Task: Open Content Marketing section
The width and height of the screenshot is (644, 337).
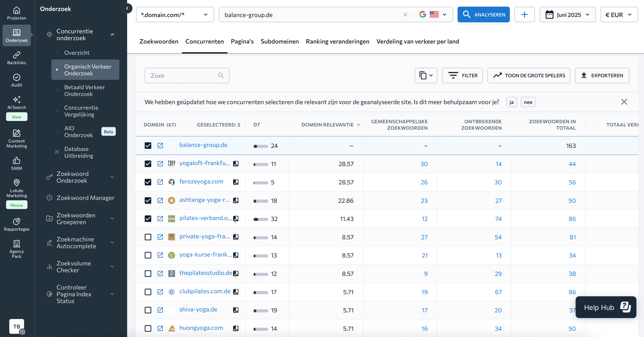Action: click(17, 138)
